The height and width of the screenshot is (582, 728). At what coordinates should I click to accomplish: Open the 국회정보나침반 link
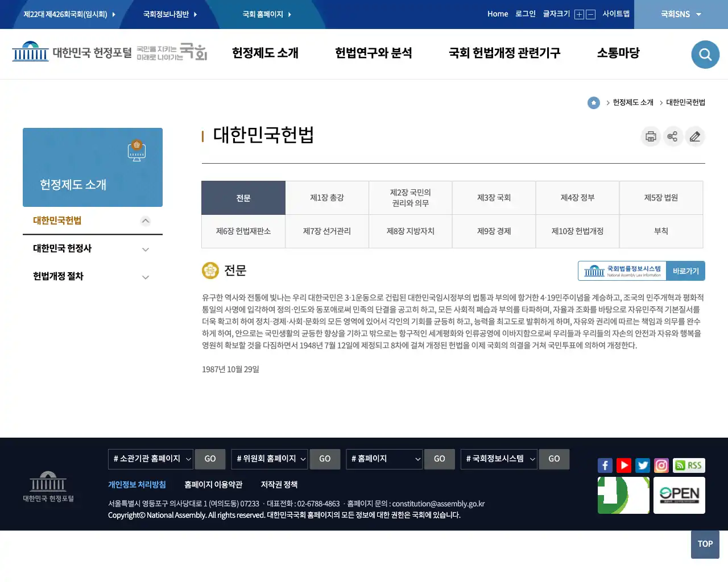(x=170, y=14)
